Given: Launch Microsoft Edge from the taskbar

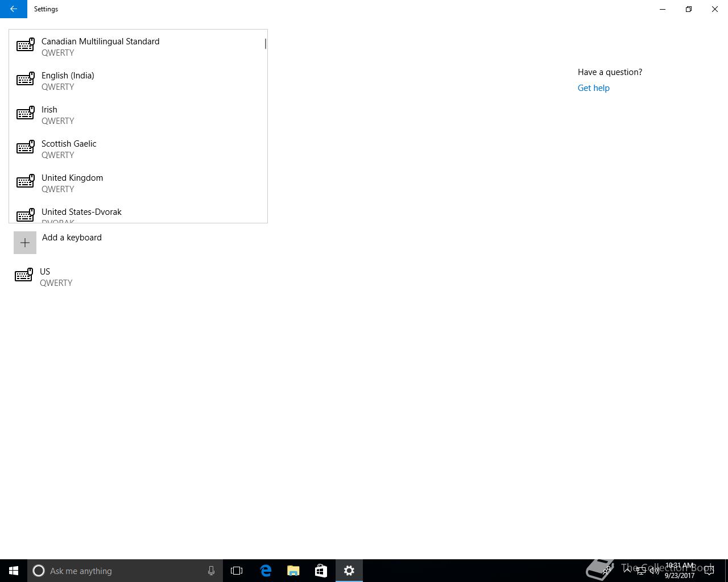Looking at the screenshot, I should point(266,571).
